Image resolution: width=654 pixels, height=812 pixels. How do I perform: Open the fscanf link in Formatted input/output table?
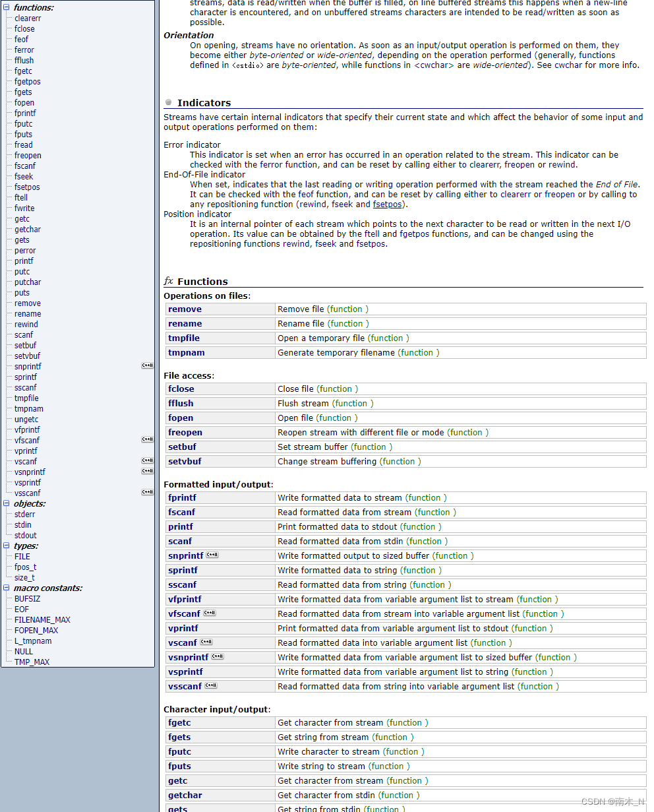(181, 513)
